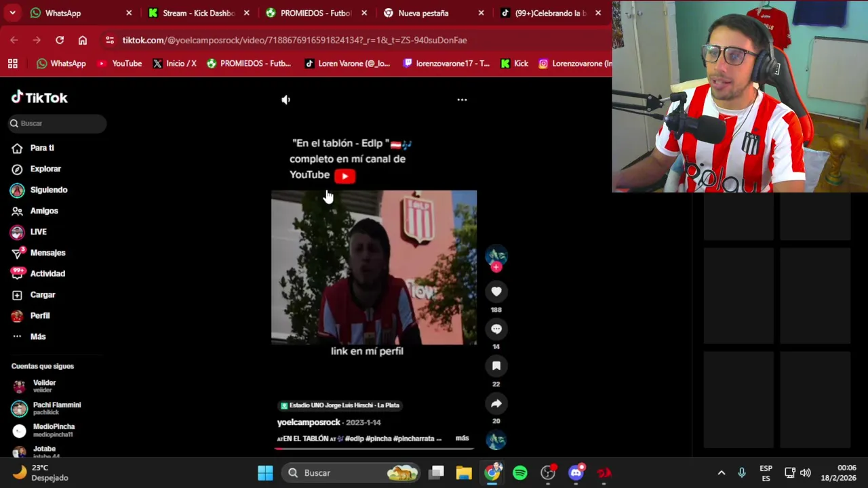Open the comments bubble icon
Image resolution: width=868 pixels, height=488 pixels.
click(496, 329)
